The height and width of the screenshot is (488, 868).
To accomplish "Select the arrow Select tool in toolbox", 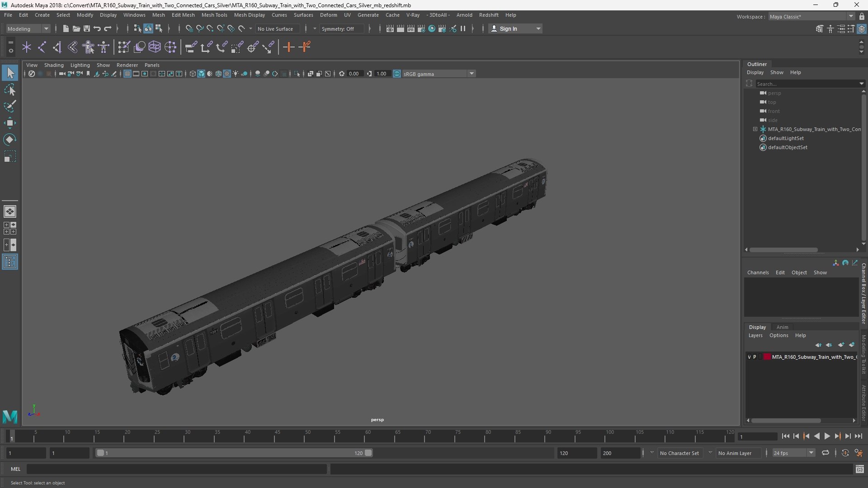I will [10, 73].
